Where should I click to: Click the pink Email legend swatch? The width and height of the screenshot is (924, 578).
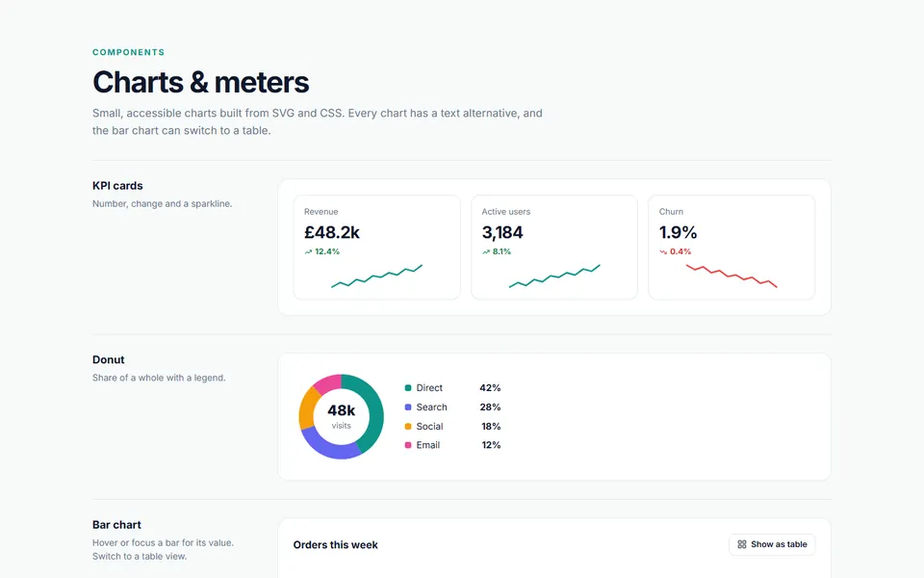click(x=408, y=445)
